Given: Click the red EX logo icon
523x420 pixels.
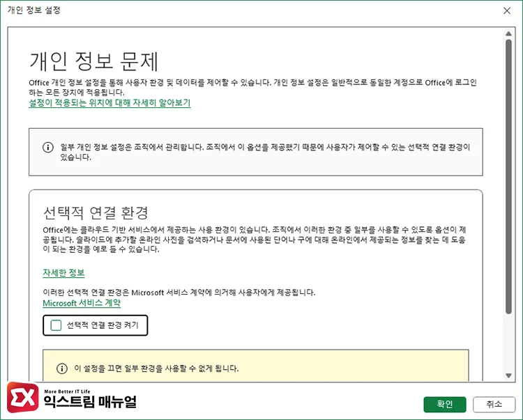Looking at the screenshot, I should point(22,399).
